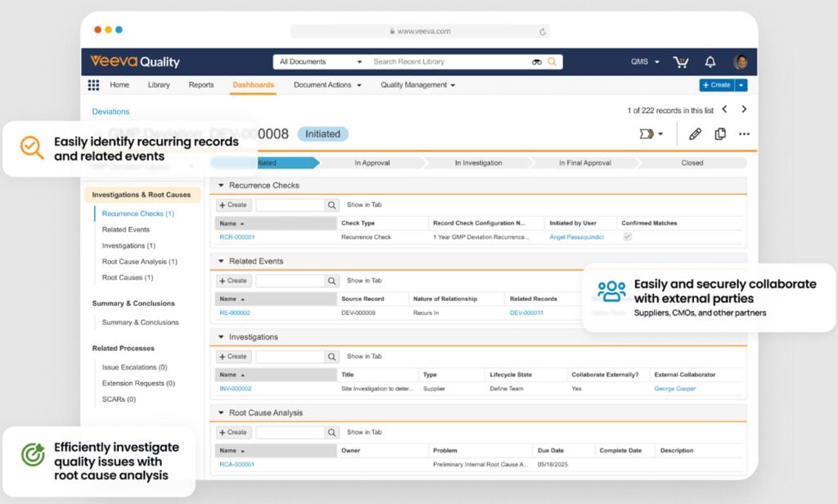
Task: Open the Reports tab
Action: tap(201, 85)
